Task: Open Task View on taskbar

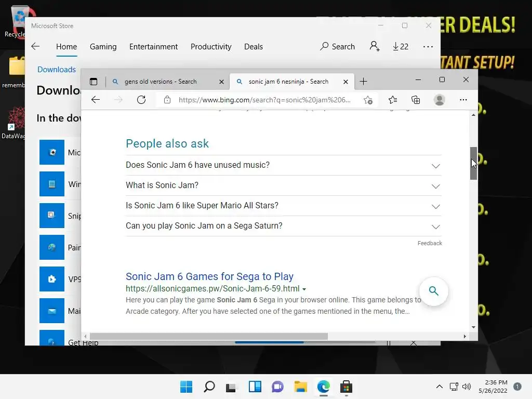Action: pos(231,387)
